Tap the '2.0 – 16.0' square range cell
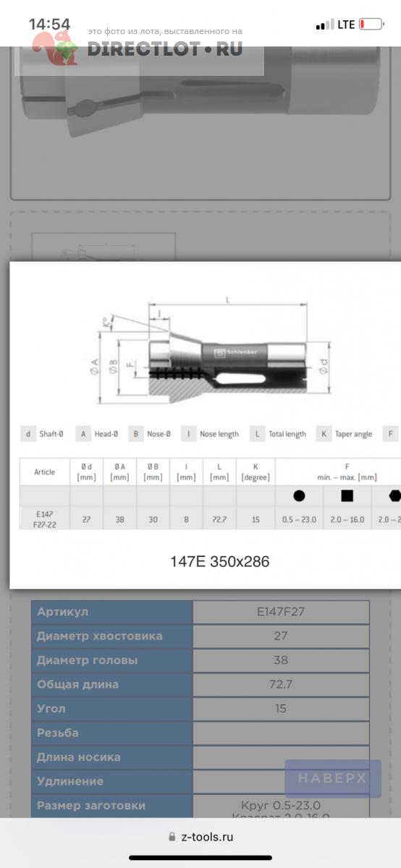 347,519
